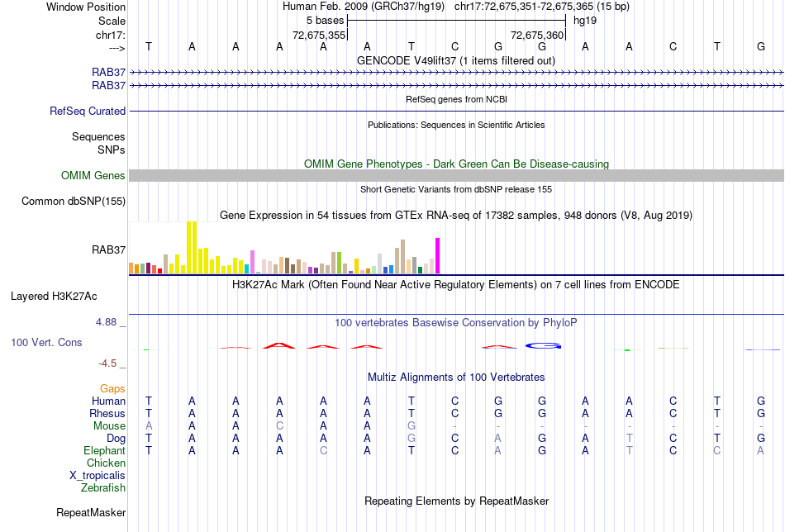This screenshot has width=785, height=532.
Task: Open Gene Expression in 54 tissues title
Action: click(456, 216)
